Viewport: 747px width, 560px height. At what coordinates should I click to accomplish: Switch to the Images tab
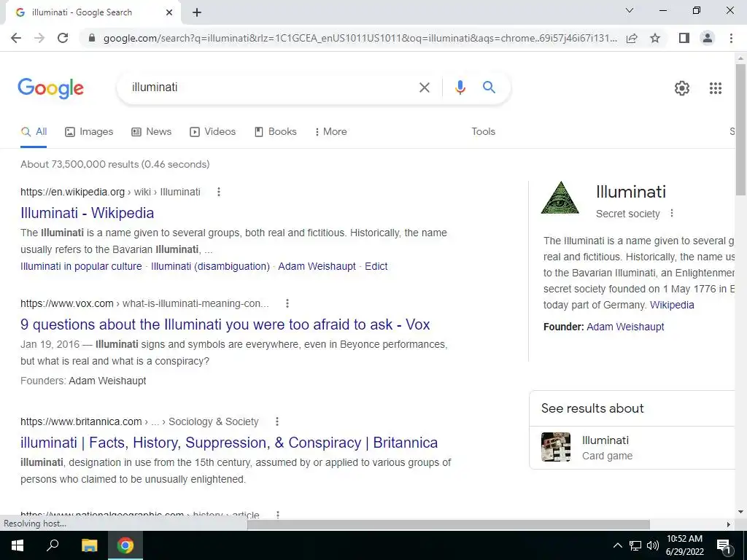[89, 132]
